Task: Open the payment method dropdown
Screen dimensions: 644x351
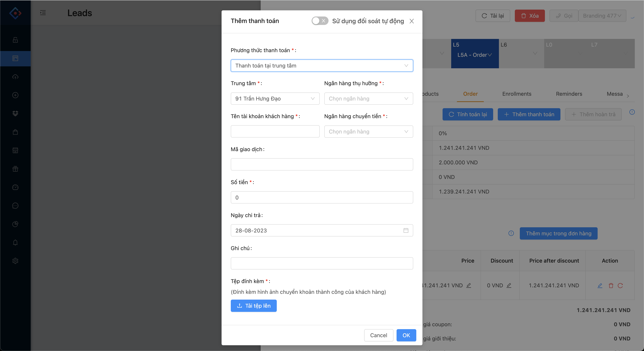Action: (x=321, y=66)
